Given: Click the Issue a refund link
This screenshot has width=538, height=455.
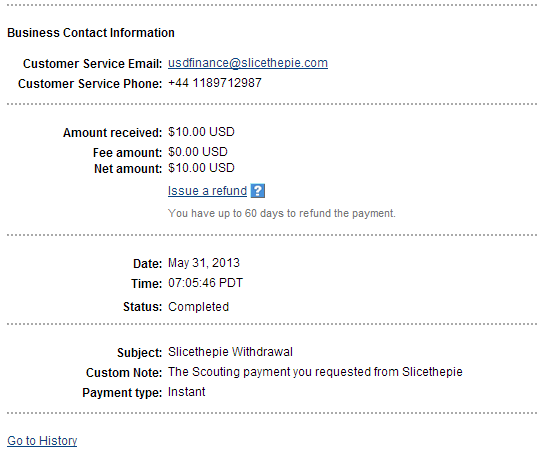Looking at the screenshot, I should pos(207,191).
